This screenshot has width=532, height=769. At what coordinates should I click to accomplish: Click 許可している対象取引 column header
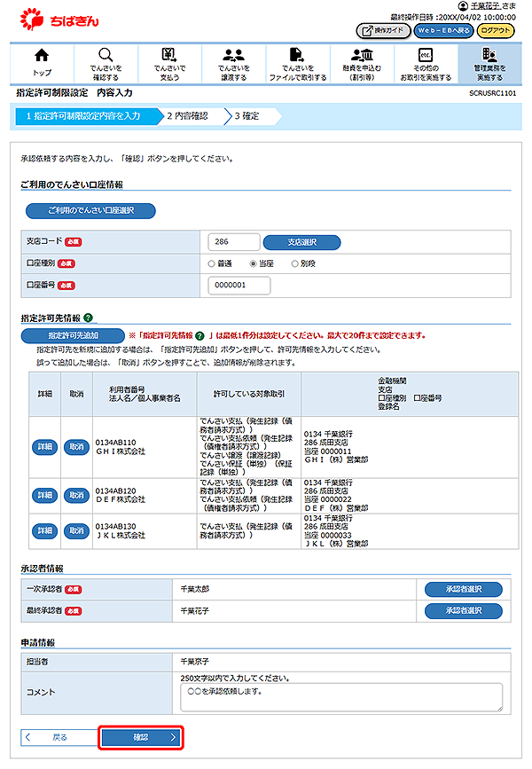(x=248, y=394)
